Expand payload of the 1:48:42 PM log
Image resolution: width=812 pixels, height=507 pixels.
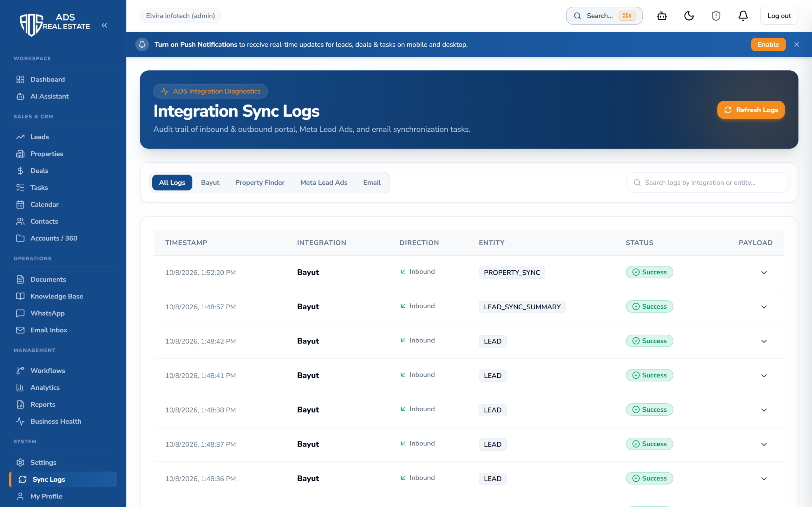pos(764,341)
